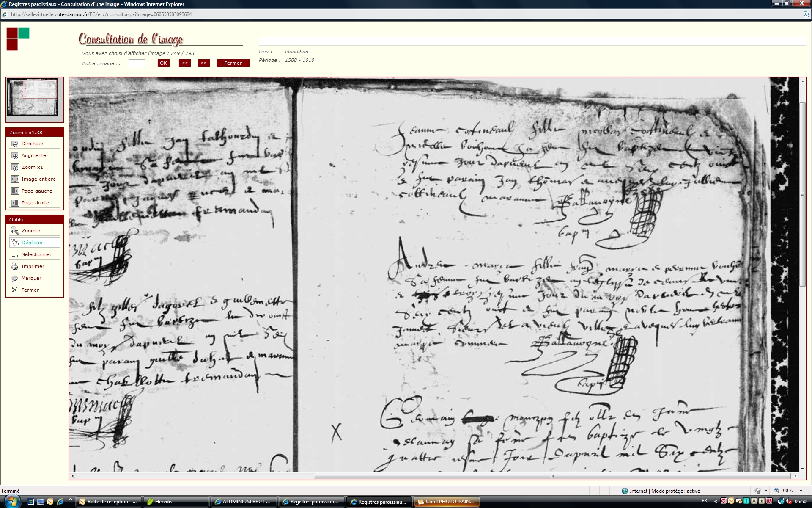
Task: Click the Augmenter zoom-in icon
Action: [x=15, y=156]
